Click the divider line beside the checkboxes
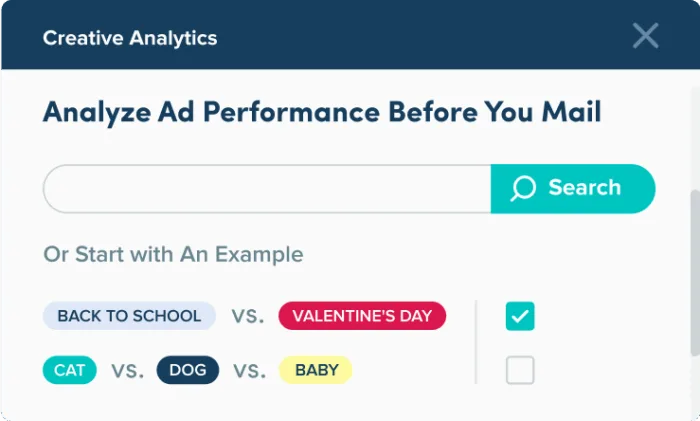Viewport: 700px width, 421px height. click(x=476, y=342)
